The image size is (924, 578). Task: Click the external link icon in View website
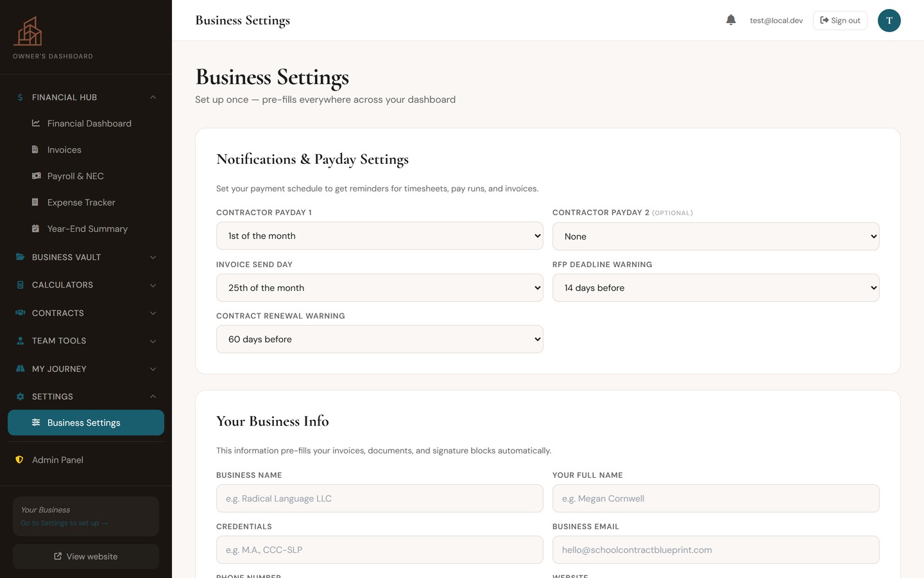[58, 556]
